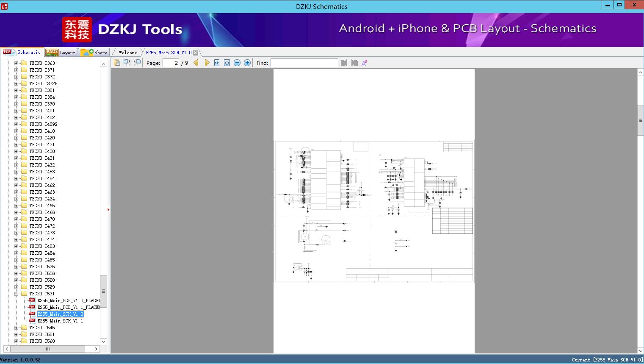The height and width of the screenshot is (364, 644).
Task: Go to the next page arrow
Action: pyautogui.click(x=207, y=63)
